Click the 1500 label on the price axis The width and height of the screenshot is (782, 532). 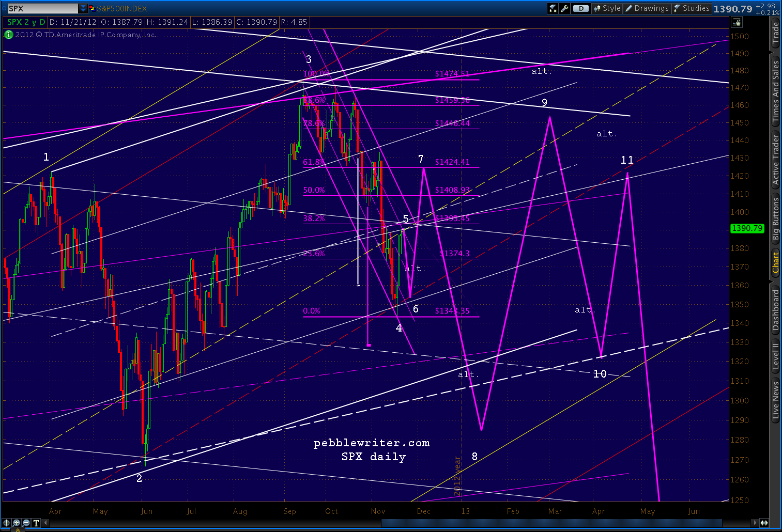click(740, 37)
